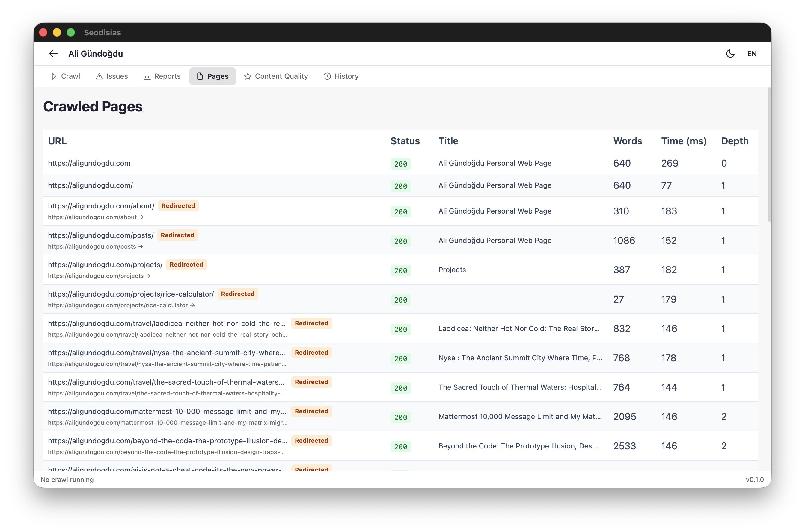Click the Content Quality star icon
Viewport: 805px width, 532px height.
(248, 76)
